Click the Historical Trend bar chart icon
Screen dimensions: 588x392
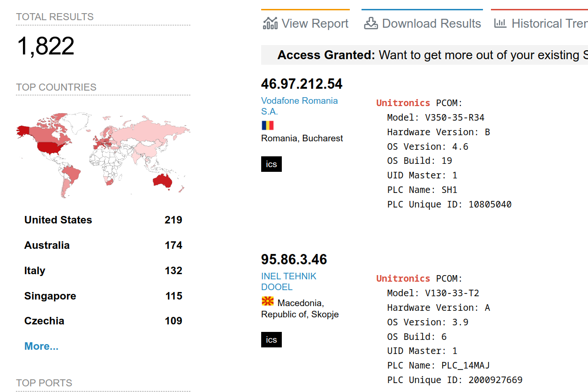(x=500, y=23)
